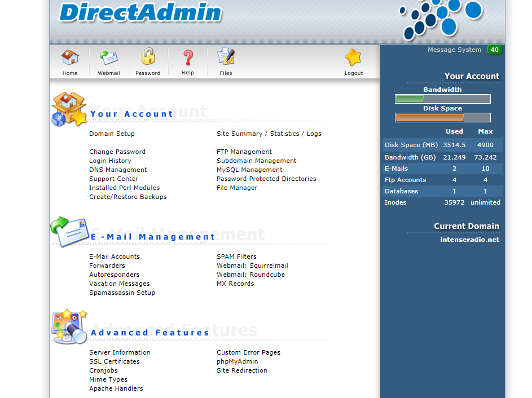Open the Message System link
The height and width of the screenshot is (398, 532).
coord(454,50)
